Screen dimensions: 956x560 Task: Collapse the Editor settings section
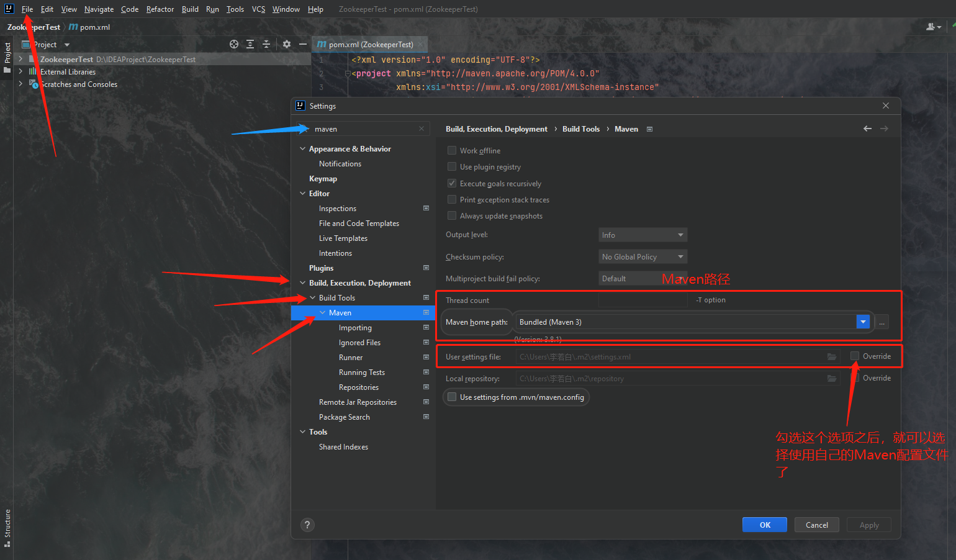pos(303,194)
